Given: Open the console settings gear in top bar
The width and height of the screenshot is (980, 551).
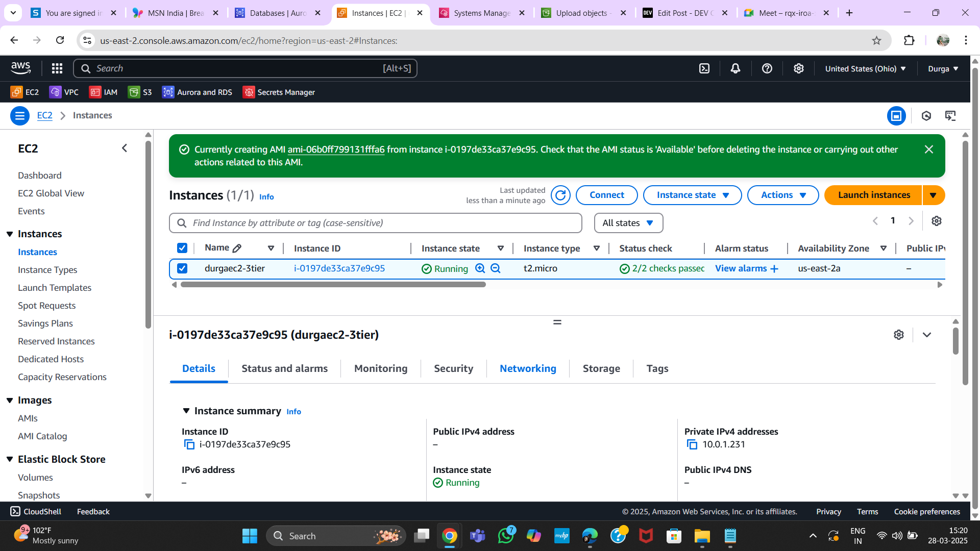Looking at the screenshot, I should [799, 68].
